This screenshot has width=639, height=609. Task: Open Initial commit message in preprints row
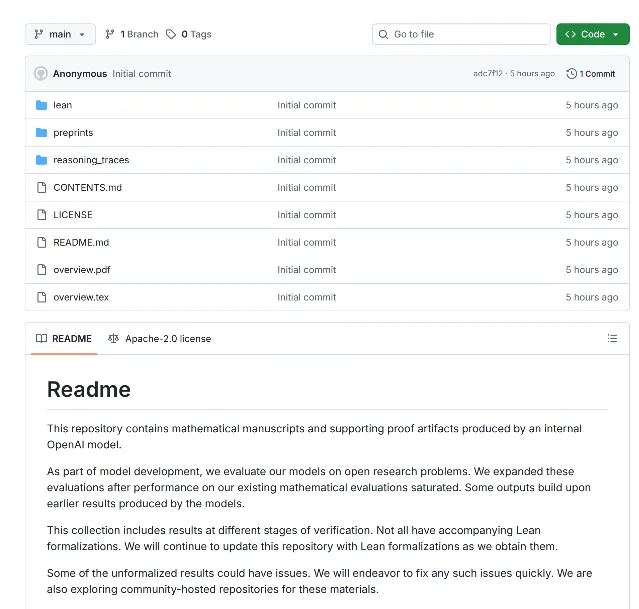coord(306,132)
